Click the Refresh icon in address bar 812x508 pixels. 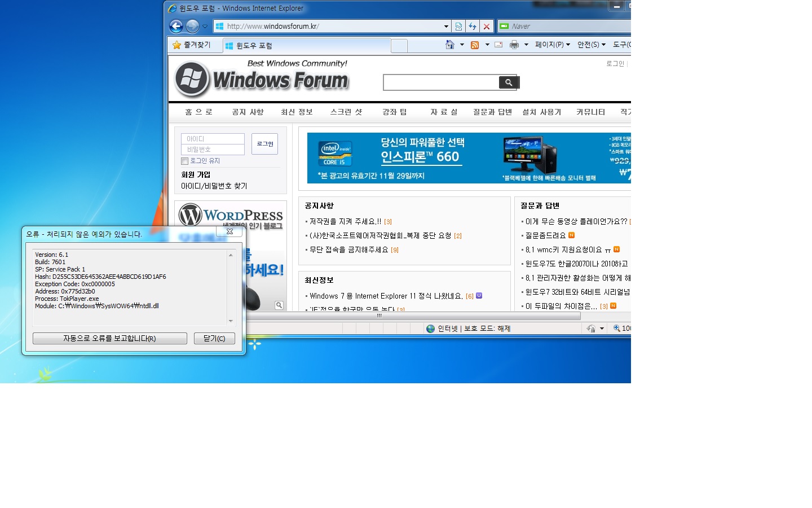pos(473,26)
